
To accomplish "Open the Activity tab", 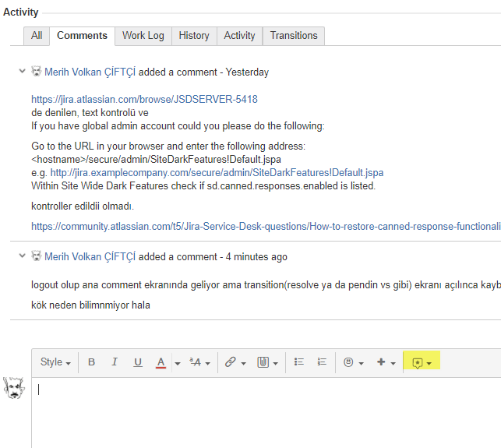I will (x=239, y=36).
